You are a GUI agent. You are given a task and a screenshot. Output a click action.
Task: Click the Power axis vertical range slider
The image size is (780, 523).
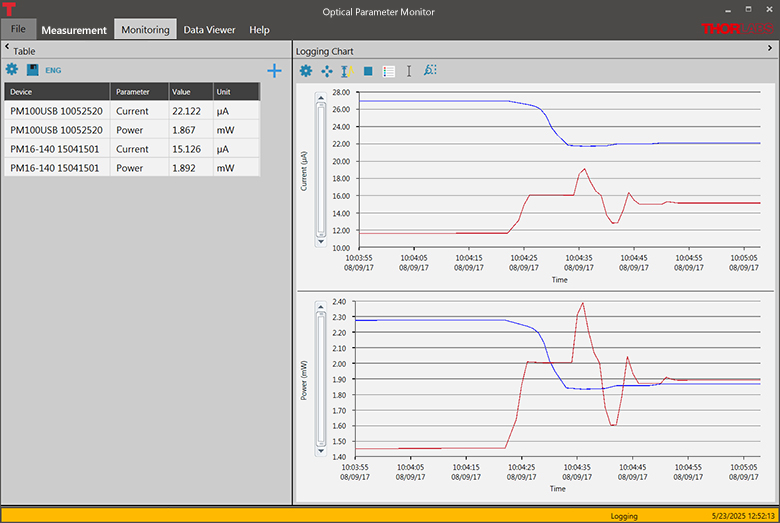point(321,377)
